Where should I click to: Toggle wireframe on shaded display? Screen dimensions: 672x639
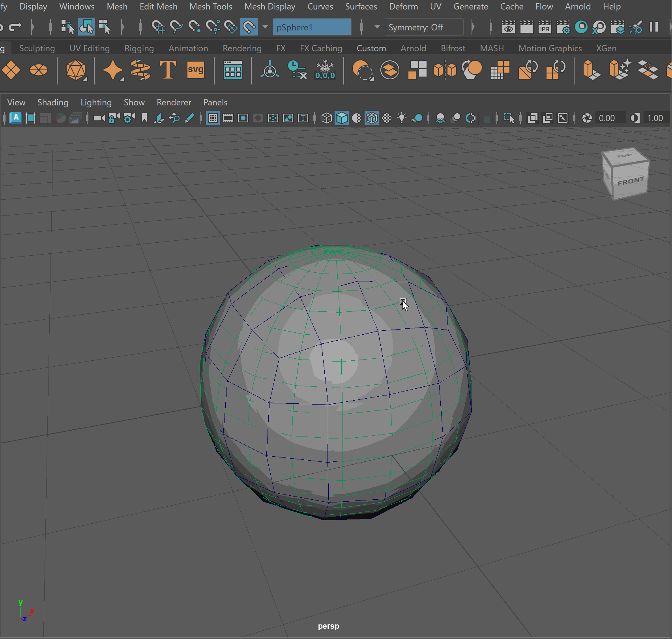click(372, 118)
